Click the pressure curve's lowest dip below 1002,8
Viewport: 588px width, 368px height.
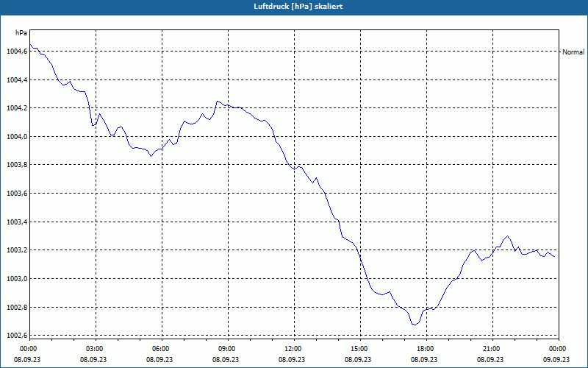[x=415, y=325]
